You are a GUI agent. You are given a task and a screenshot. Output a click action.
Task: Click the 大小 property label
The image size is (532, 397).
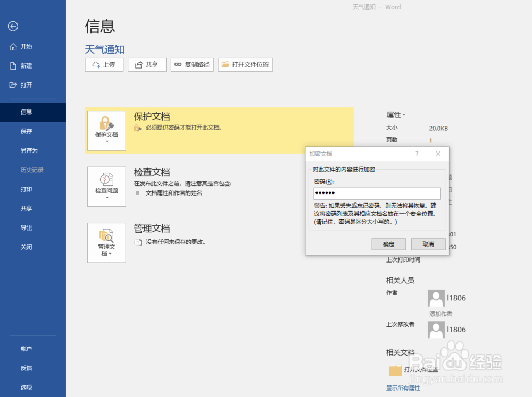click(392, 128)
